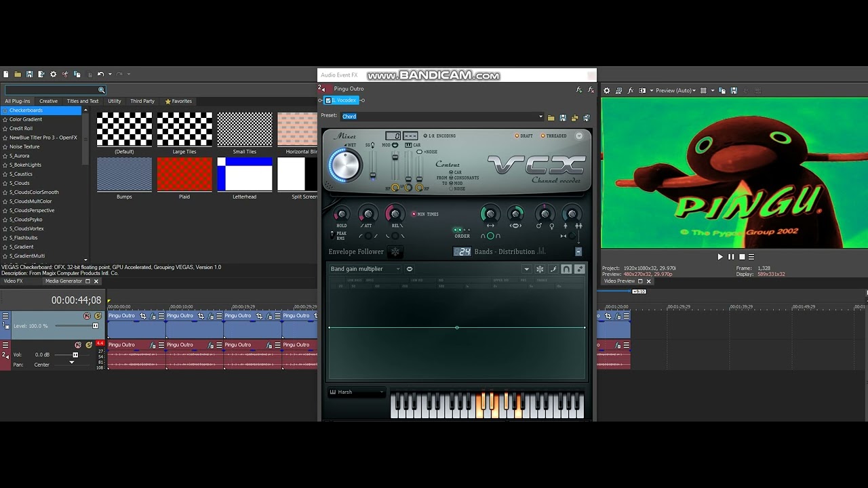Screen dimensions: 868x488
Task: Flip the PEAK / RMS switch
Action: [332, 235]
